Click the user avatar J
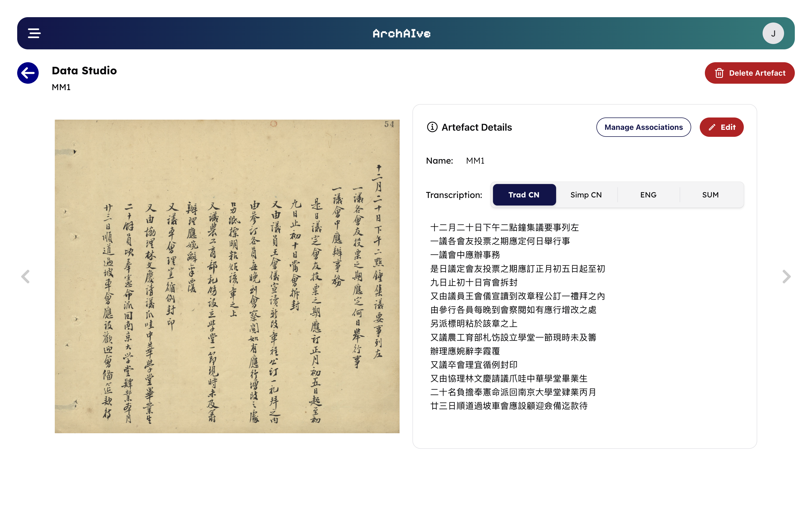Image resolution: width=812 pixels, height=507 pixels. [x=773, y=33]
